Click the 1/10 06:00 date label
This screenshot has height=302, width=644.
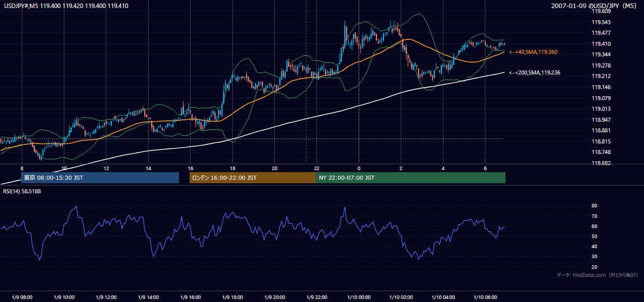[x=485, y=297]
